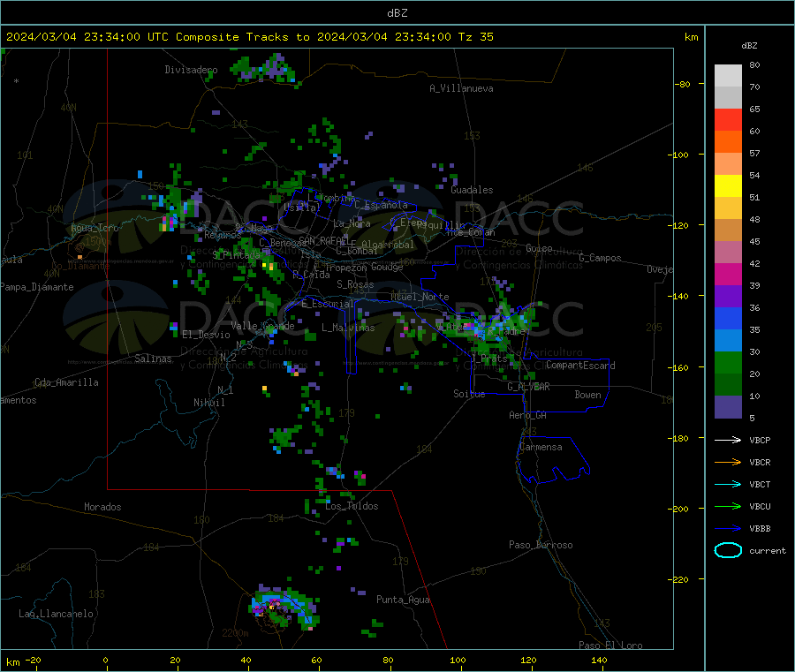Viewport: 795px width, 672px height.
Task: Select the dark violet 5-10 dBZ swatch
Action: click(x=728, y=407)
